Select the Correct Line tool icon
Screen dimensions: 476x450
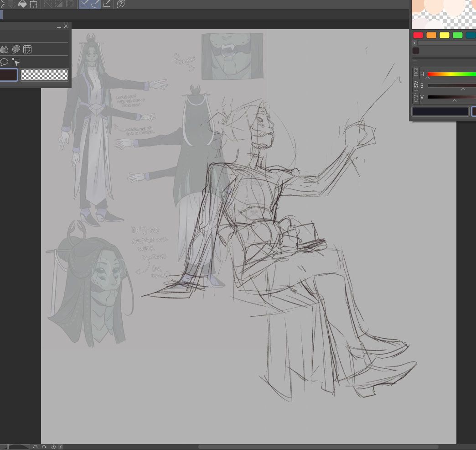[16, 62]
